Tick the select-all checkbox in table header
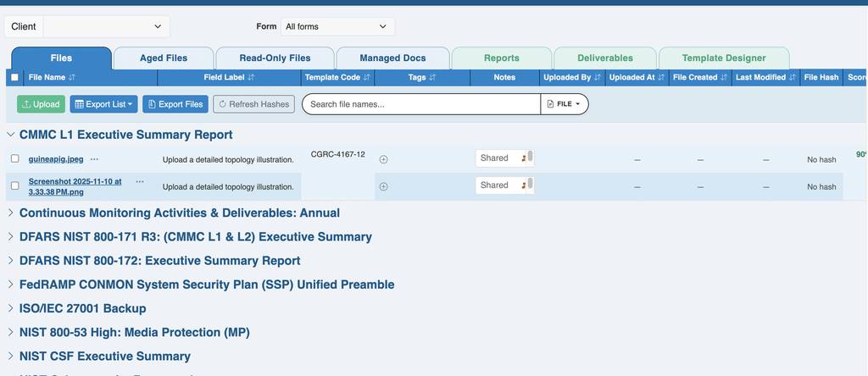The width and height of the screenshot is (868, 376). click(15, 77)
